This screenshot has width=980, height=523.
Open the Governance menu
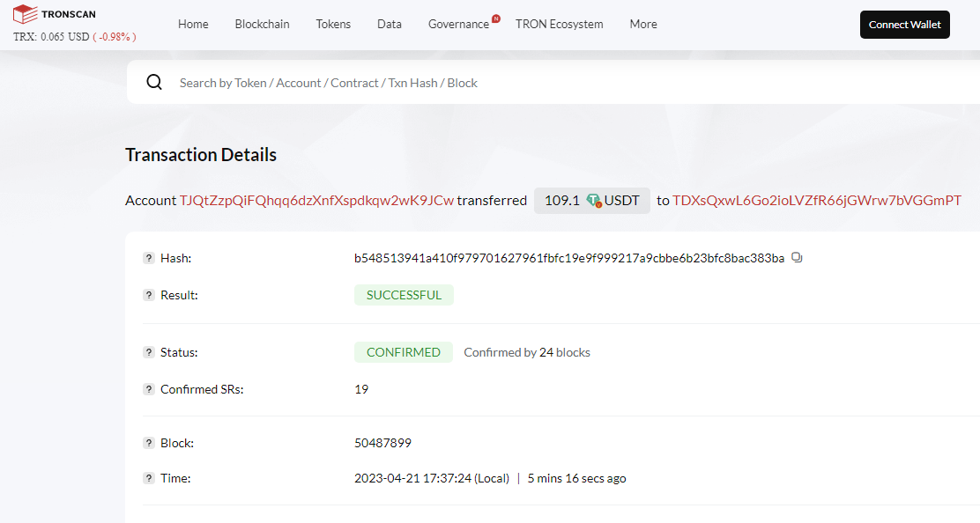[458, 25]
